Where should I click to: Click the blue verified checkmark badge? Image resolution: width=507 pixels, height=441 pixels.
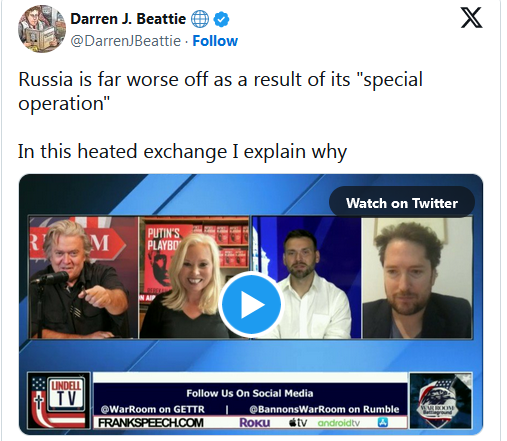(x=221, y=19)
